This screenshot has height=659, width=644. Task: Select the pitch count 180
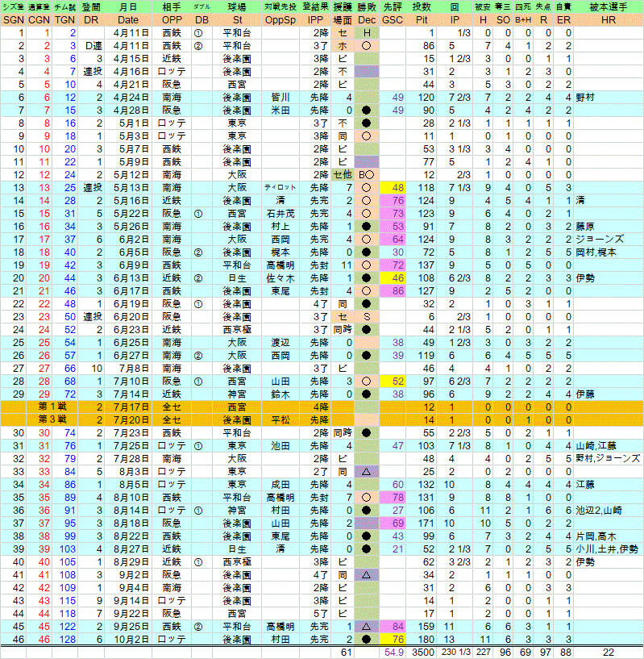426,640
